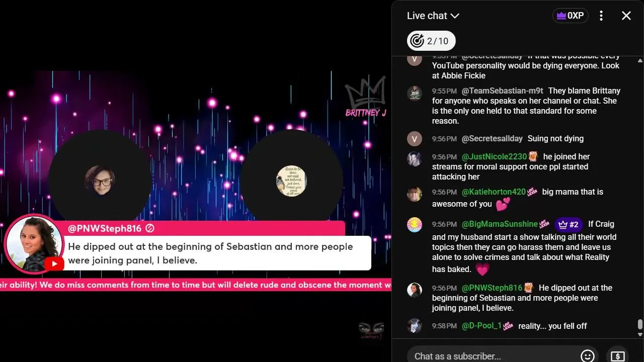This screenshot has width=644, height=362.
Task: Click the @D-Pool_1 username
Action: (x=481, y=326)
